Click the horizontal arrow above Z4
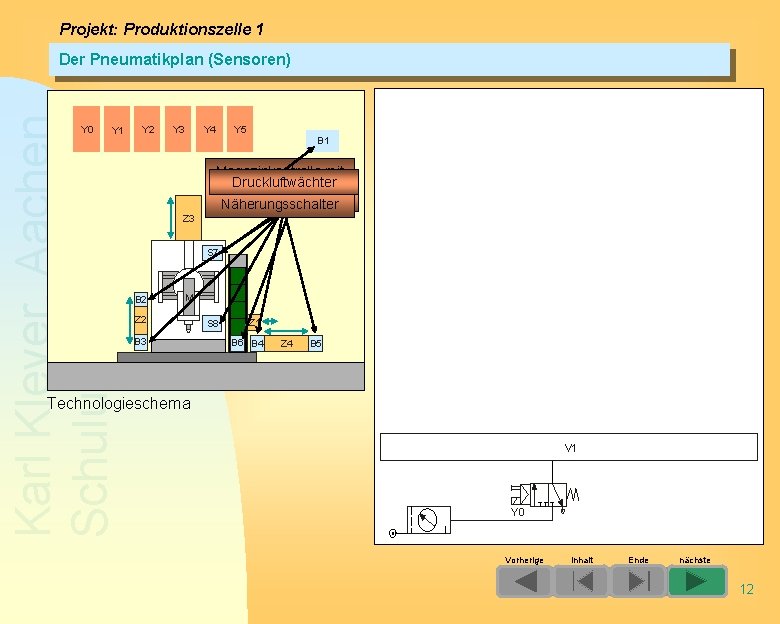Image resolution: width=780 pixels, height=624 pixels. pos(286,331)
